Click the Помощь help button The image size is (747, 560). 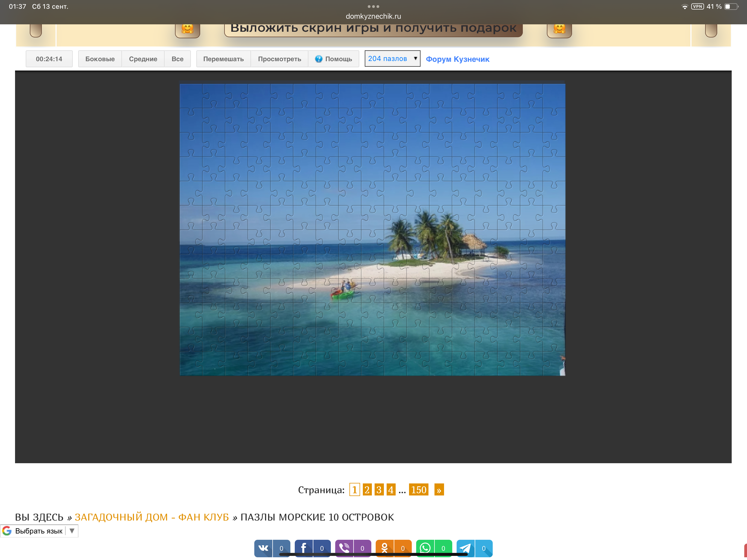333,59
